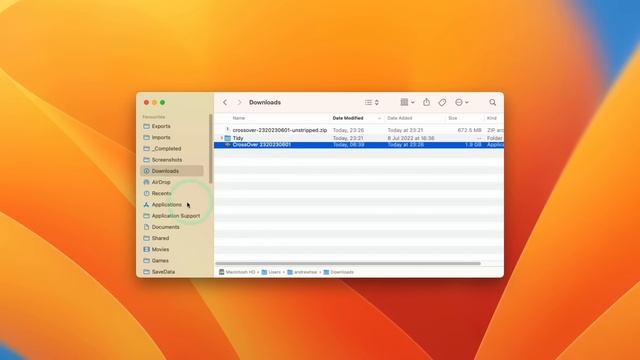Click the CrossOver application icon
The width and height of the screenshot is (640, 360).
point(228,145)
